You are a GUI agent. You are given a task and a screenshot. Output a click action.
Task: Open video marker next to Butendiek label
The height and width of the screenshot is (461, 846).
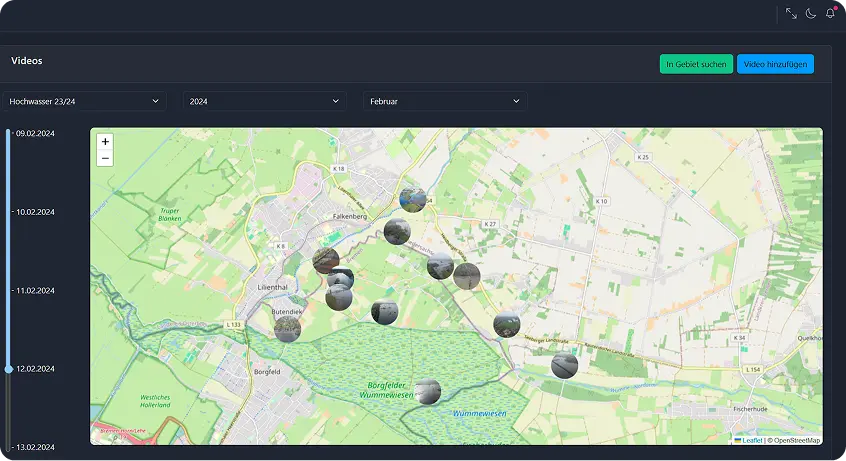287,329
